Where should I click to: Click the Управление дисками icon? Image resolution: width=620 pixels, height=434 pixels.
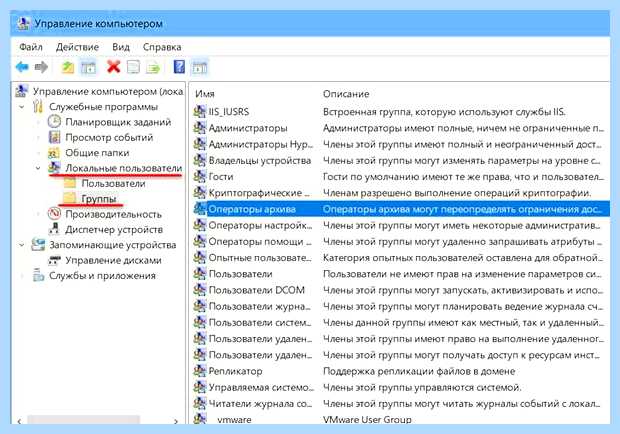pyautogui.click(x=54, y=260)
